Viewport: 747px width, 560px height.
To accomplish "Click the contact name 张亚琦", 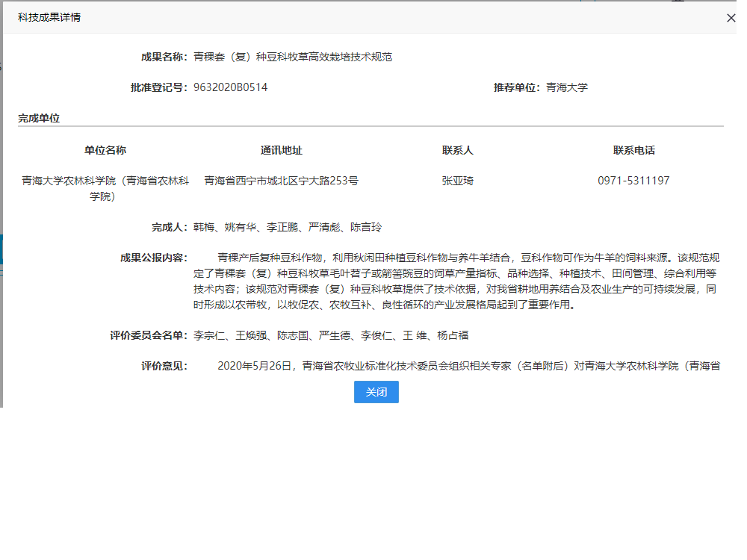I will 458,181.
